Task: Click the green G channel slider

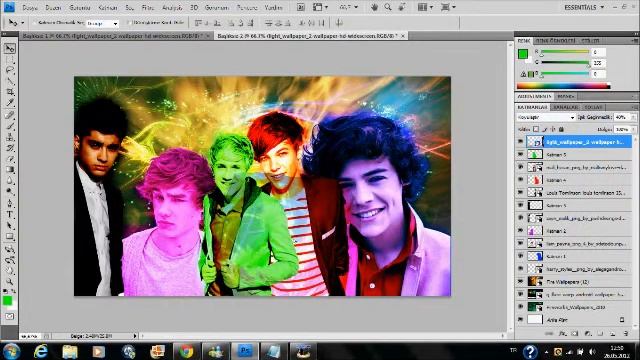Action: pos(565,63)
